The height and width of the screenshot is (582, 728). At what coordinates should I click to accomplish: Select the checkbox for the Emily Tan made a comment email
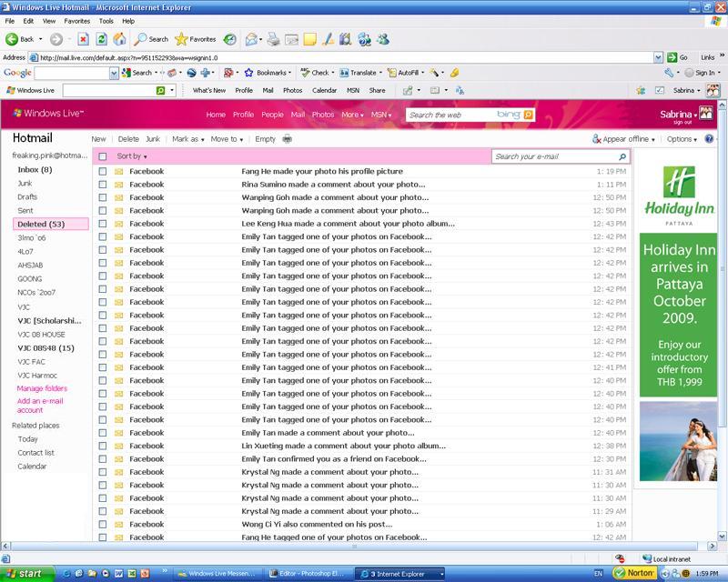click(x=103, y=433)
